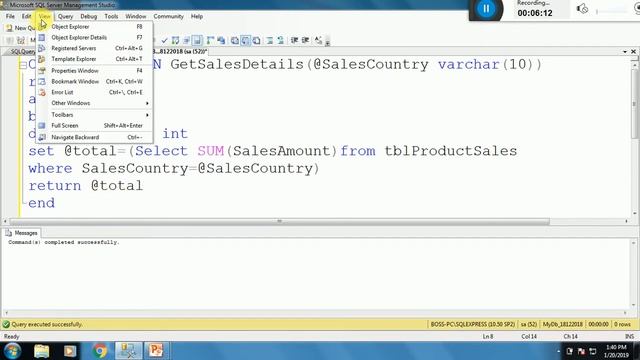This screenshot has height=360, width=640.
Task: Click the Decrease Indent icon
Action: tap(294, 40)
